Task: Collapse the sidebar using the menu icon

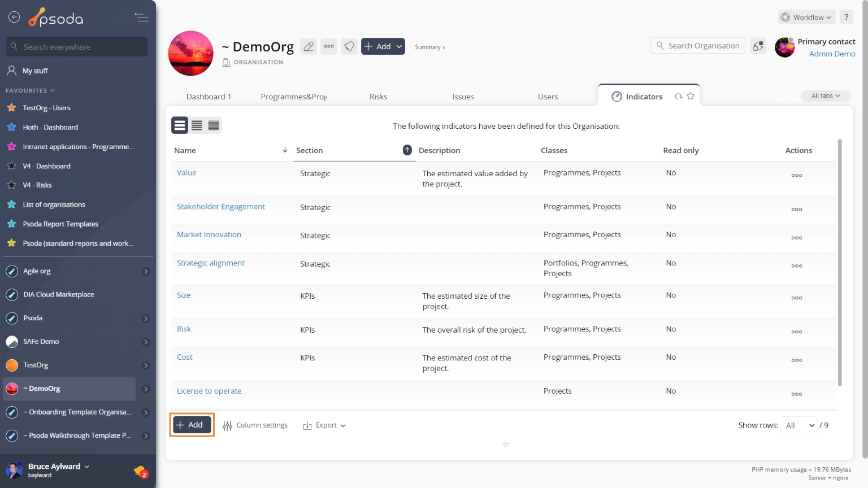Action: click(141, 18)
